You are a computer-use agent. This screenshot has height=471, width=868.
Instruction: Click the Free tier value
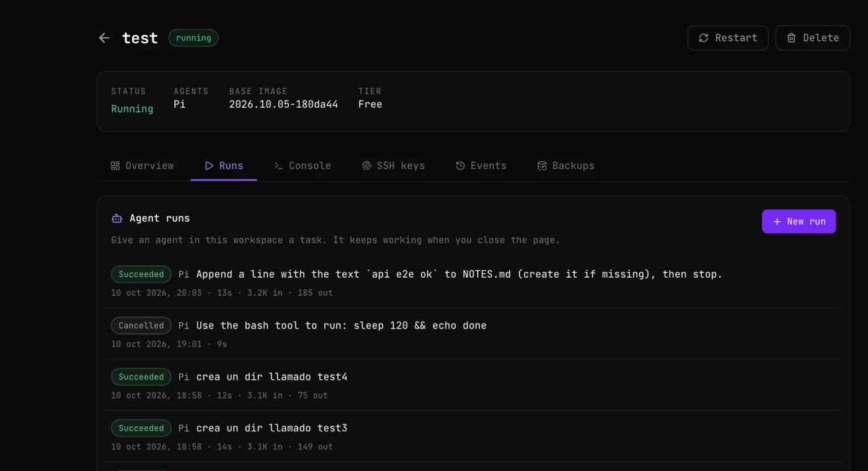pos(370,104)
